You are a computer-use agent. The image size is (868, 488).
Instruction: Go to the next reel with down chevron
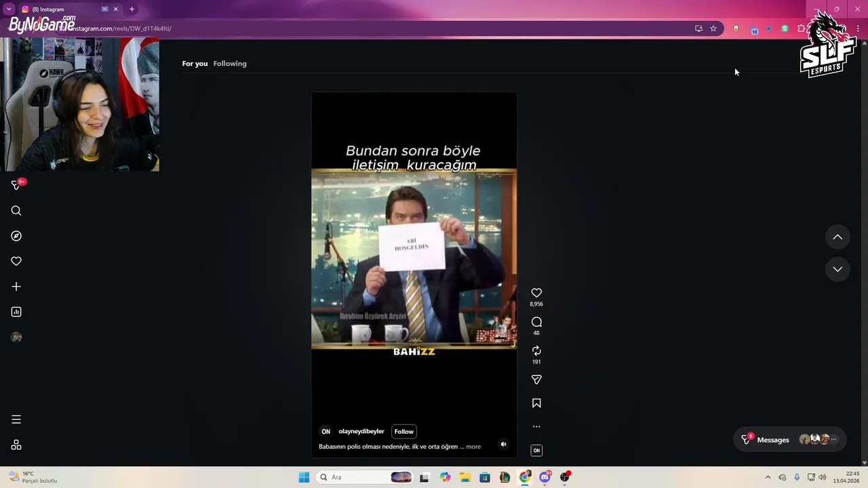[x=837, y=269]
